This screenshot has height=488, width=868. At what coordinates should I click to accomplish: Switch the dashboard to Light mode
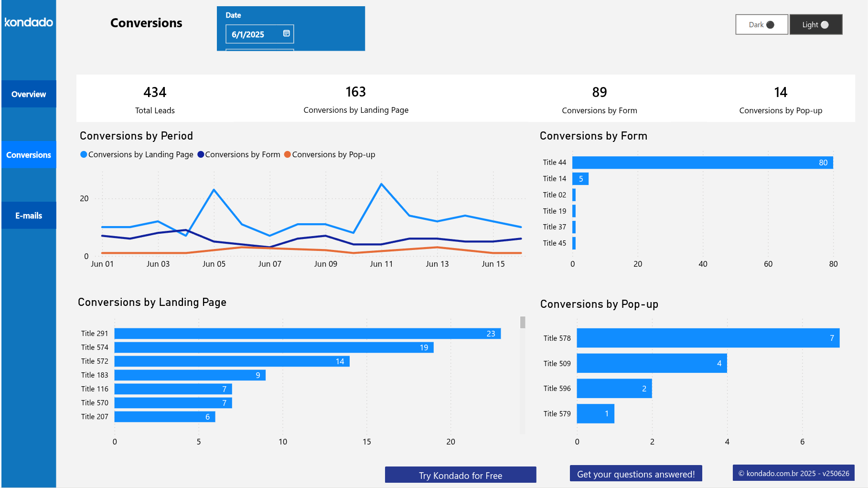coord(815,24)
